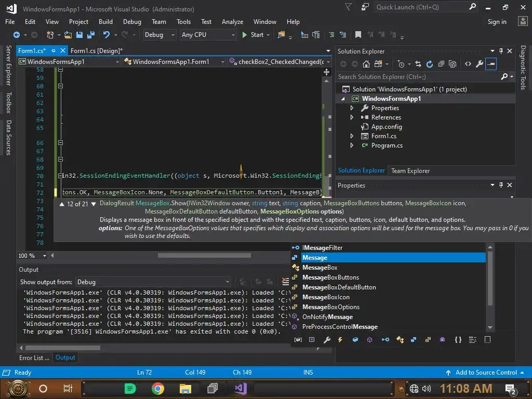Auto-hide the Solution Explorer with pin icon
Image resolution: width=532 pixels, height=399 pixels.
coord(501,51)
